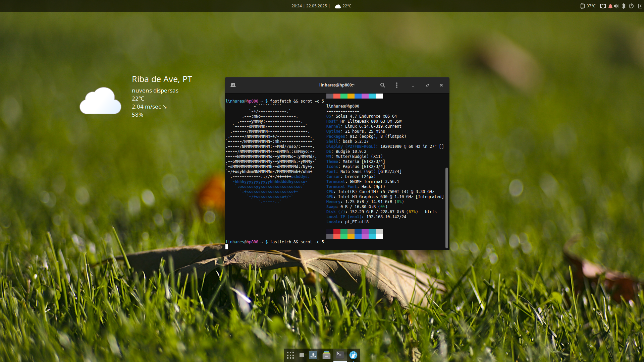Maximize the terminal window
The image size is (644, 362).
click(x=427, y=85)
